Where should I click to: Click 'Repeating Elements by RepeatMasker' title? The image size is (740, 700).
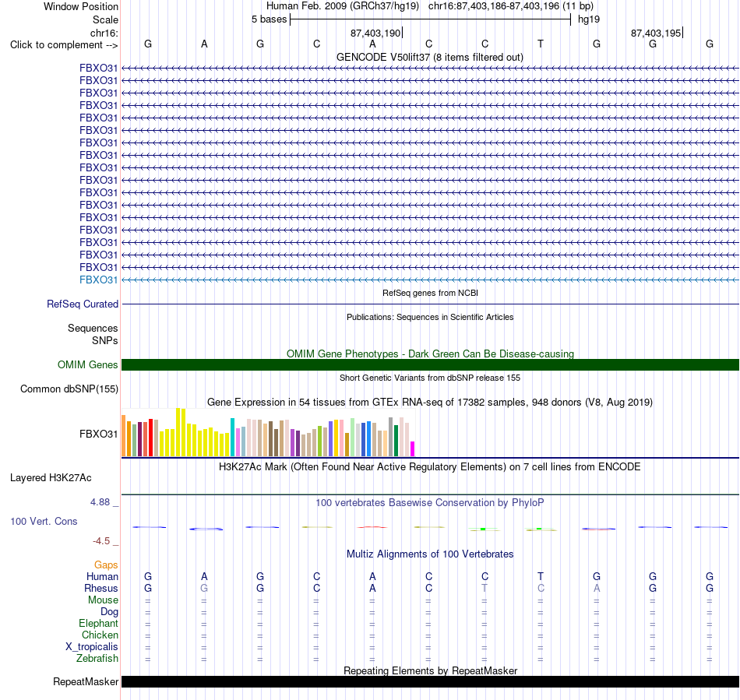pyautogui.click(x=430, y=670)
